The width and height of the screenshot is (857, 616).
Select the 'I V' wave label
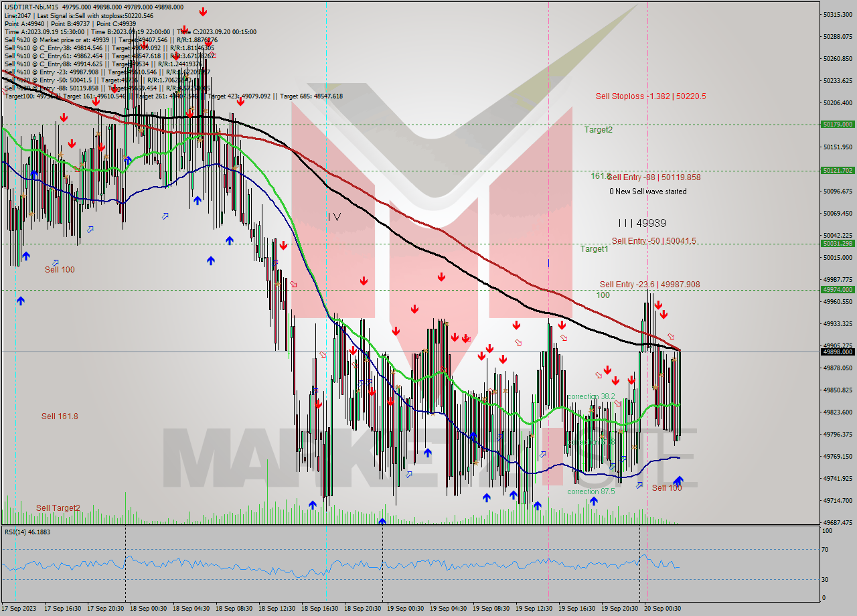tap(335, 216)
